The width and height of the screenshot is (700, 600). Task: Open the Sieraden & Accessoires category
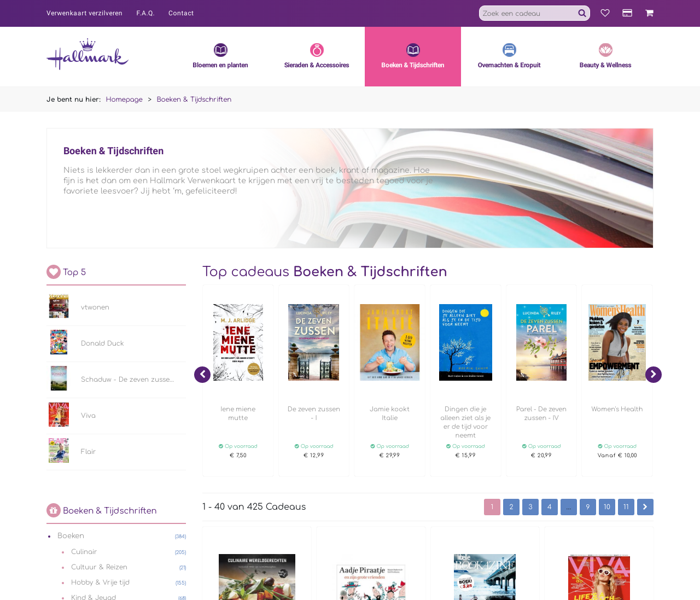317,57
